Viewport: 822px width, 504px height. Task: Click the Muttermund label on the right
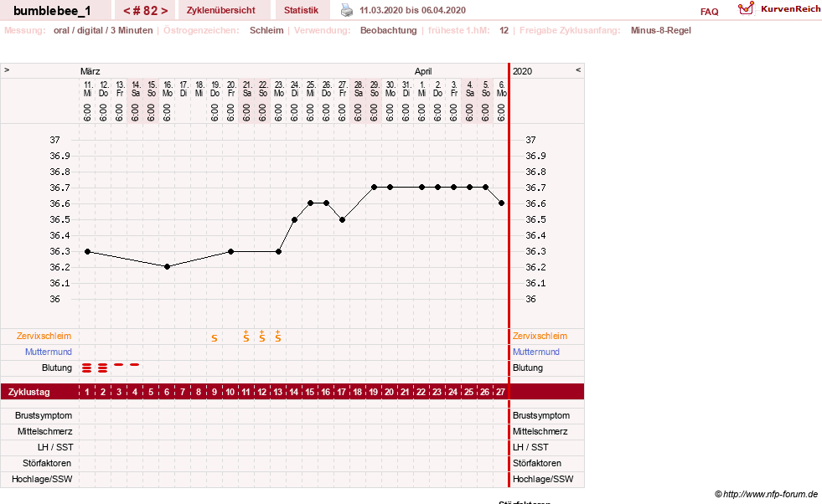click(535, 352)
